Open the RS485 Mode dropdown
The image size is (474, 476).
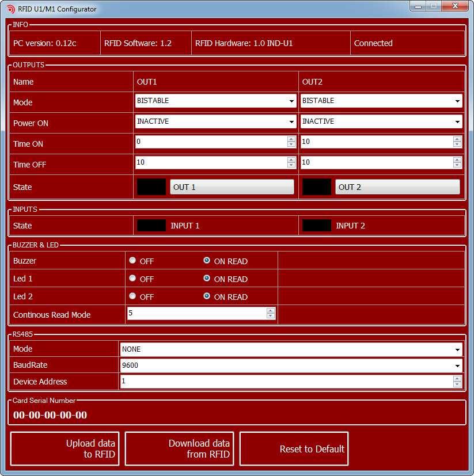click(291, 349)
